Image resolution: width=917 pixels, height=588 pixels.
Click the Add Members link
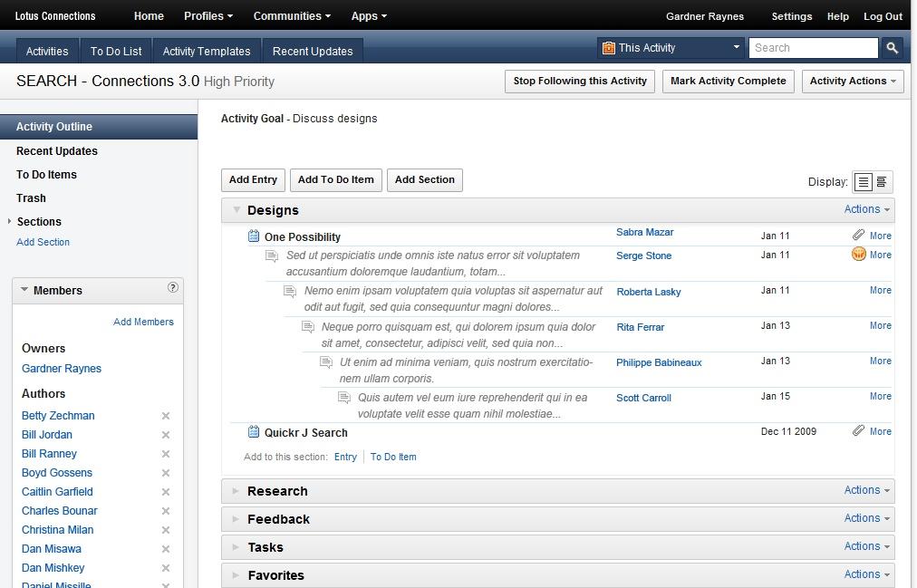click(x=143, y=322)
